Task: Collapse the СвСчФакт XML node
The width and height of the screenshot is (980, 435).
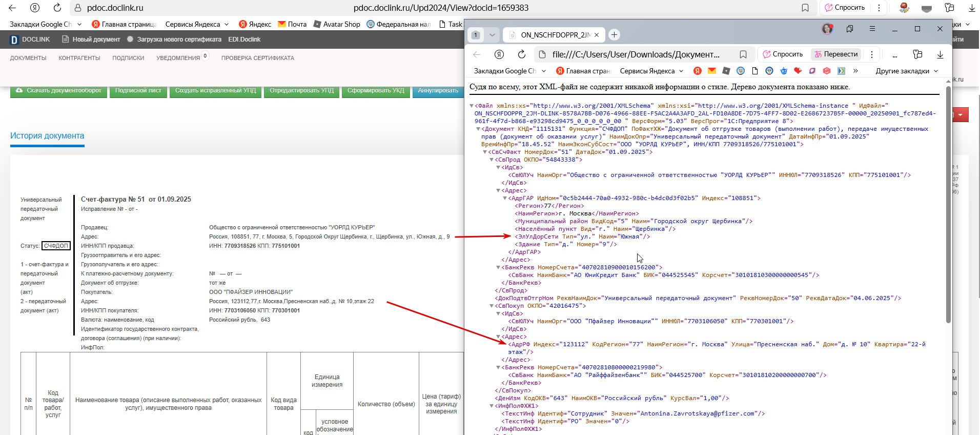Action: point(485,152)
